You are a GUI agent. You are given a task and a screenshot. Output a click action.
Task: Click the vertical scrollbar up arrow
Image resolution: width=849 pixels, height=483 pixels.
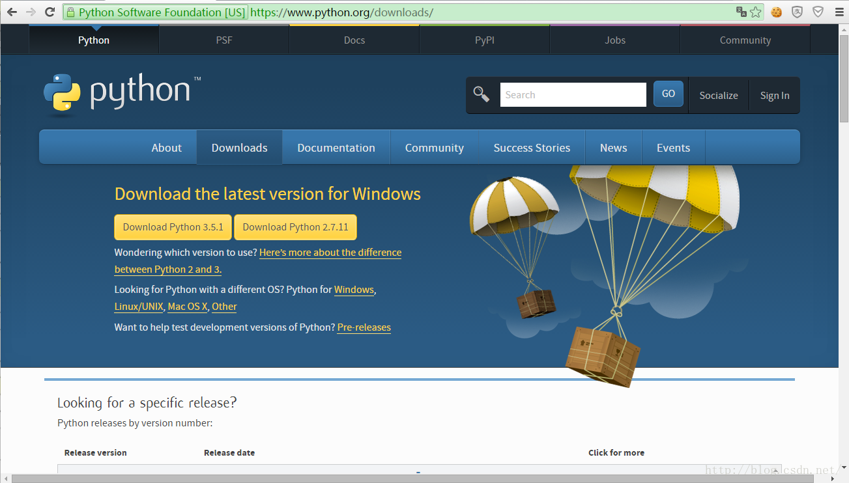844,29
